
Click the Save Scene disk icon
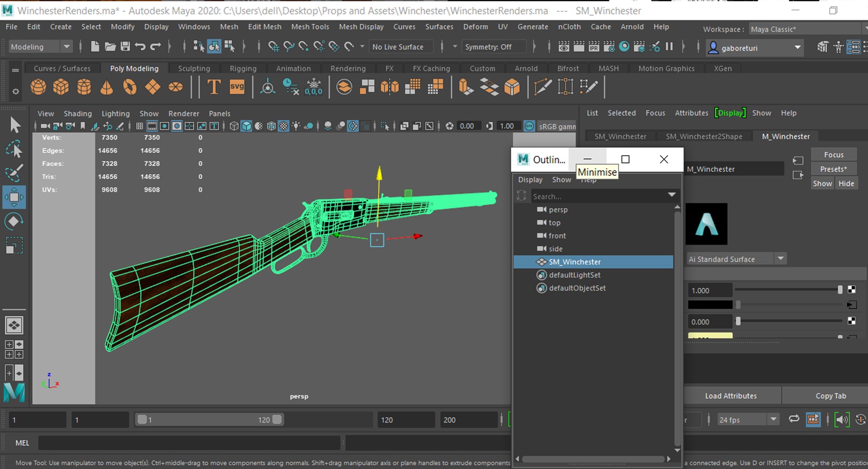[x=125, y=47]
